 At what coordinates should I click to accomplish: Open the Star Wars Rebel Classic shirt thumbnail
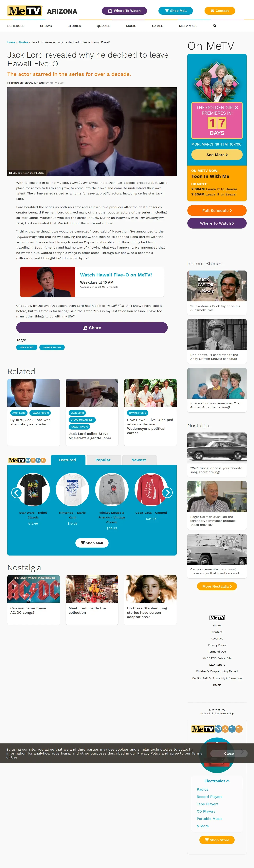pos(33,490)
